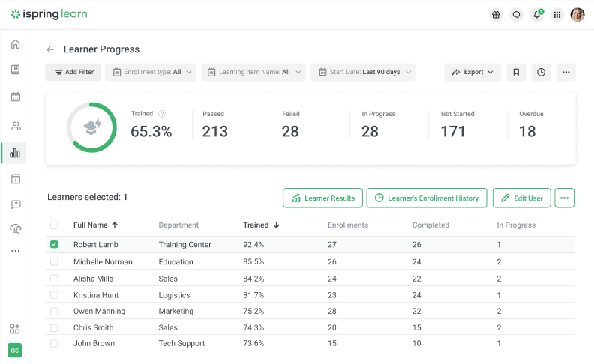
Task: Click the Logistics department cell
Action: click(x=174, y=295)
